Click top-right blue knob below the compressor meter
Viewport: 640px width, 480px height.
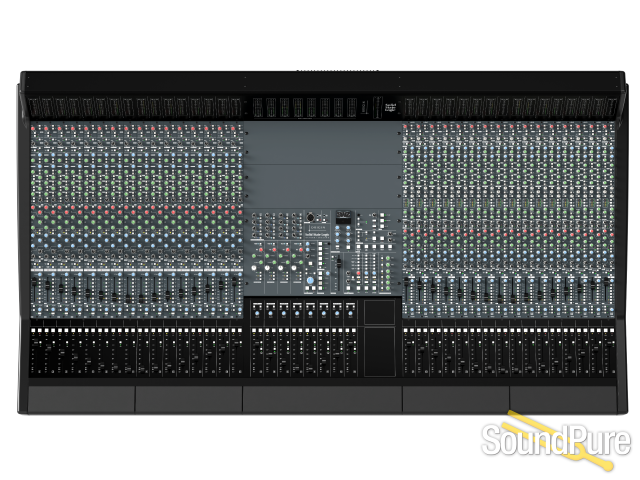[348, 228]
